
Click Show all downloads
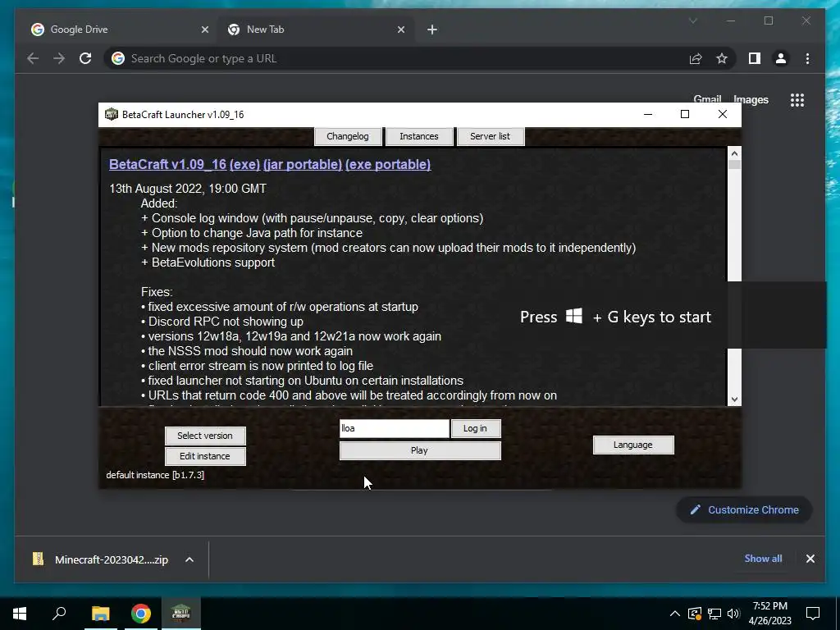763,558
